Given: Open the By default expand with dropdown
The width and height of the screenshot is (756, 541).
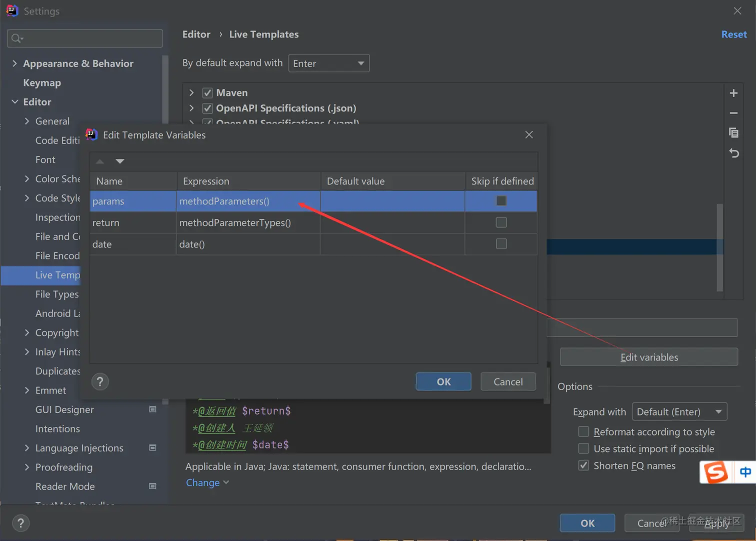Looking at the screenshot, I should coord(329,63).
